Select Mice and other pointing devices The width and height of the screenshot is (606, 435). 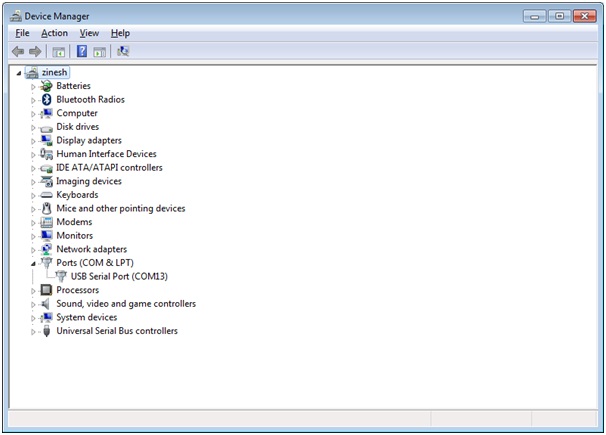121,208
